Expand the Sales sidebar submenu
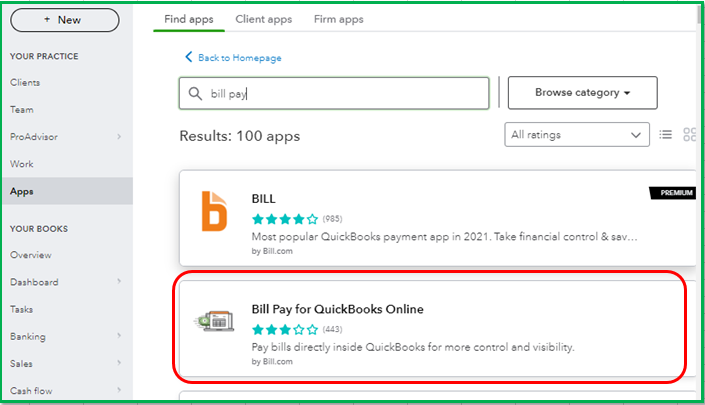The width and height of the screenshot is (705, 405). click(x=119, y=363)
